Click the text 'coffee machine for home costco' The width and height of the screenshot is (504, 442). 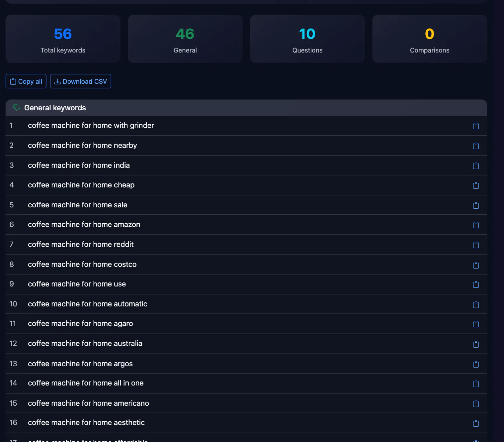[x=82, y=264]
